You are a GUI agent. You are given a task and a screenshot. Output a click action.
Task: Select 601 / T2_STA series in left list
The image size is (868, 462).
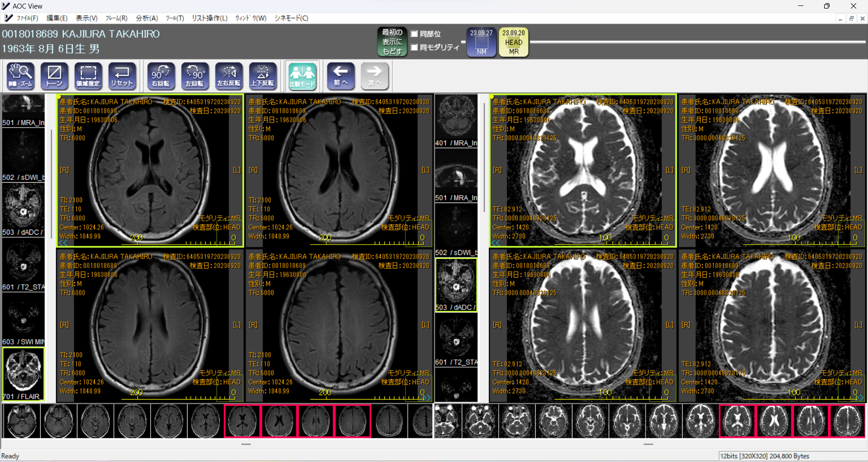click(x=24, y=264)
